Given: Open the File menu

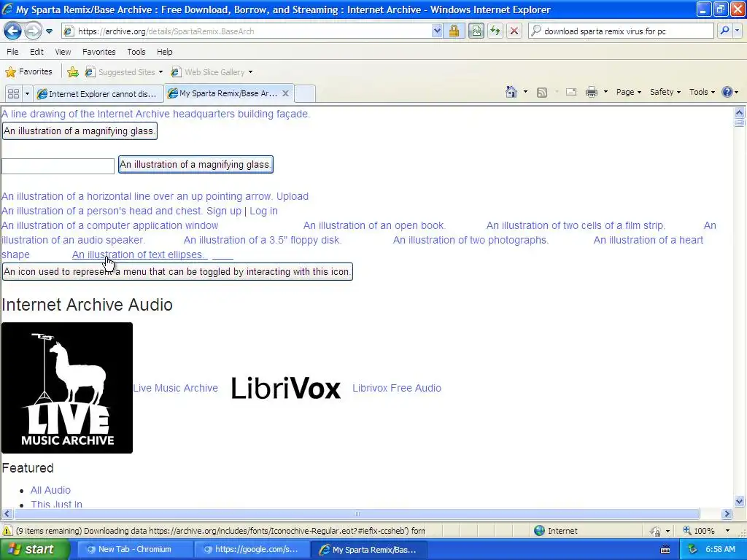Looking at the screenshot, I should (12, 52).
